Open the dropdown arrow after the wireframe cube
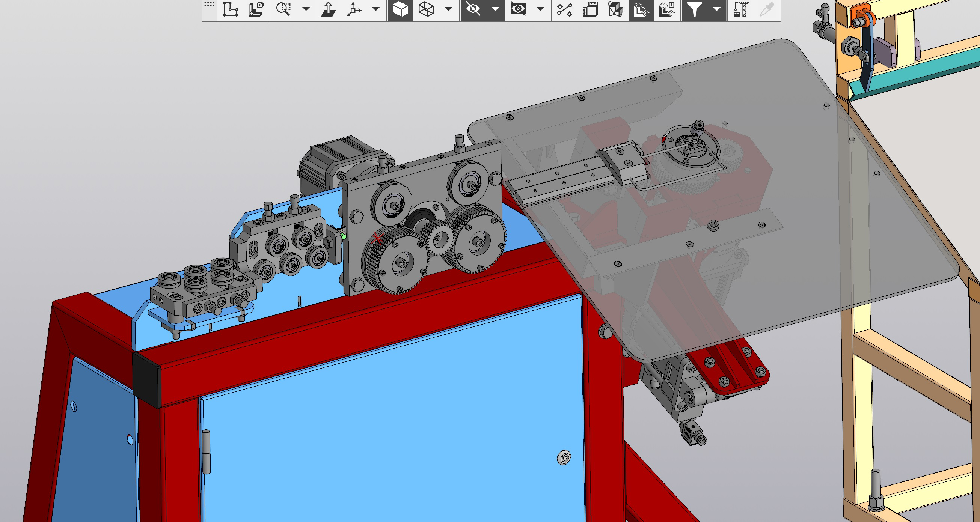This screenshot has height=522, width=980. (x=449, y=9)
